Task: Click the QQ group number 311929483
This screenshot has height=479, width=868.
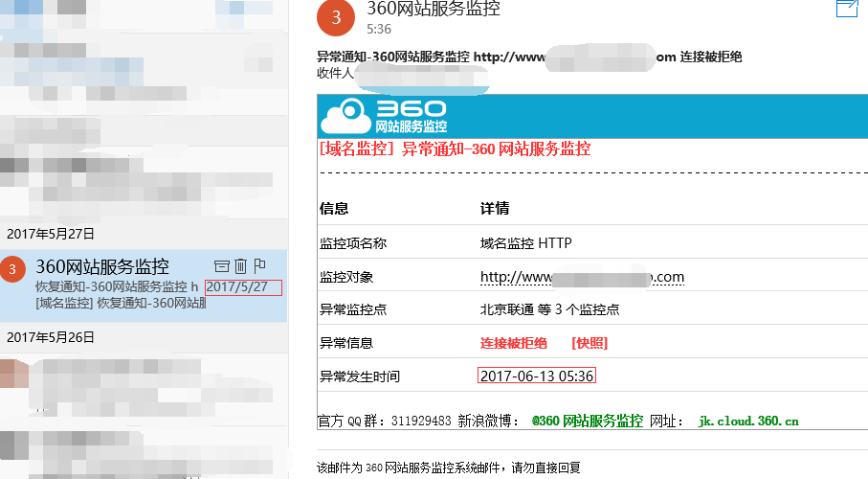Action: click(421, 421)
